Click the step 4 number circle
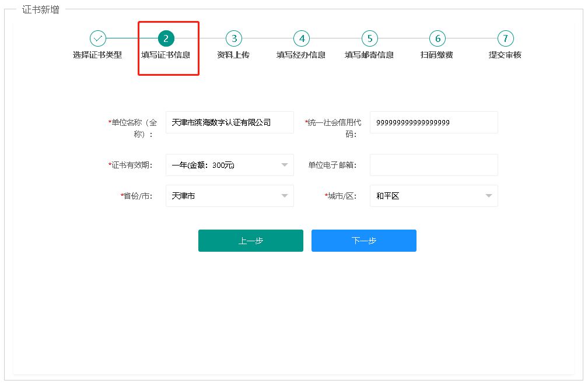Viewport: 588px width, 384px height. pos(302,38)
